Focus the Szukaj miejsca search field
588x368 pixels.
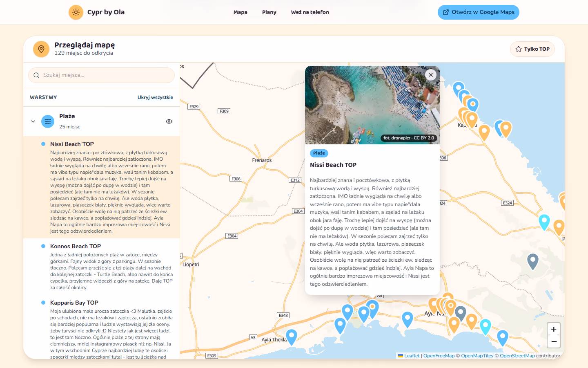click(x=101, y=75)
